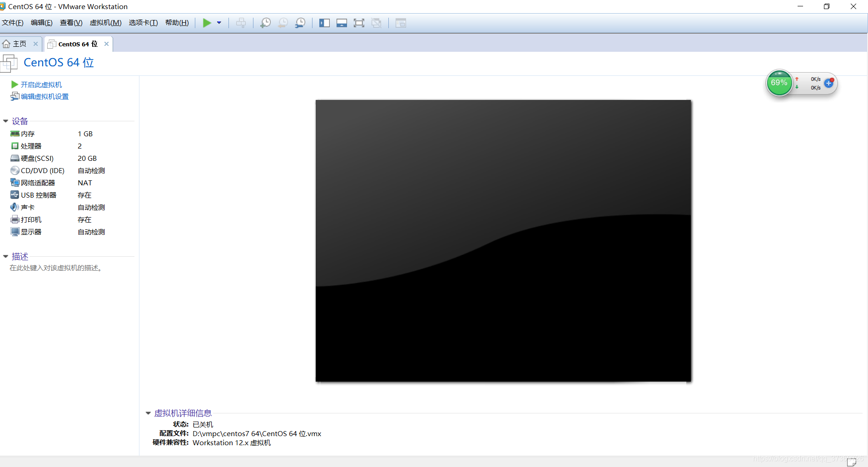Click the 已关机 status text
Screen dimensions: 868x467
coord(203,424)
